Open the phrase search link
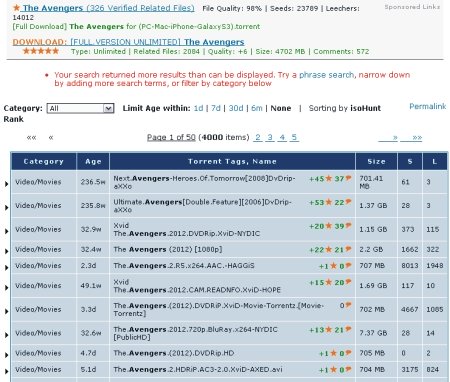The height and width of the screenshot is (382, 450). click(x=326, y=75)
